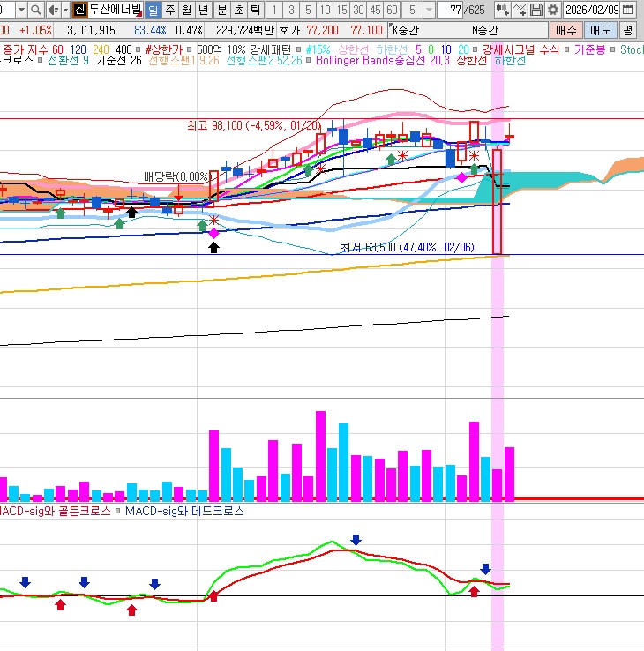The width and height of the screenshot is (644, 651).
Task: Select the 일 daily chart period
Action: 154,10
